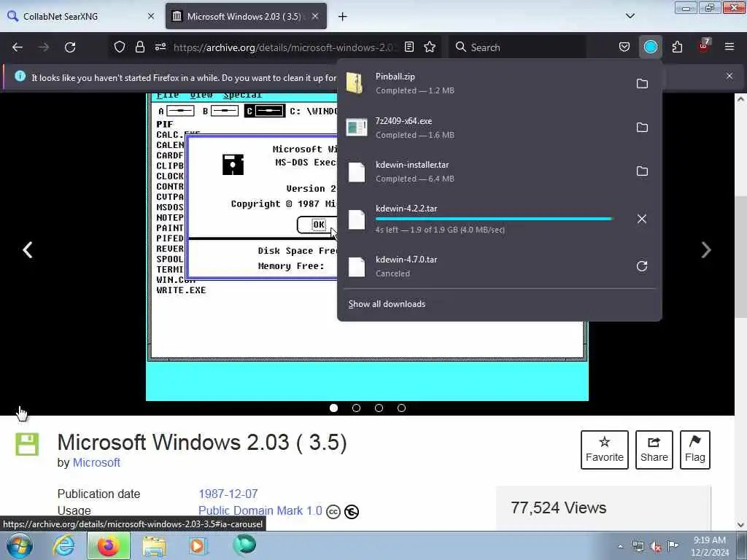Close the CollabNet SearXNG tab
Image resolution: width=747 pixels, height=560 pixels.
tap(151, 16)
